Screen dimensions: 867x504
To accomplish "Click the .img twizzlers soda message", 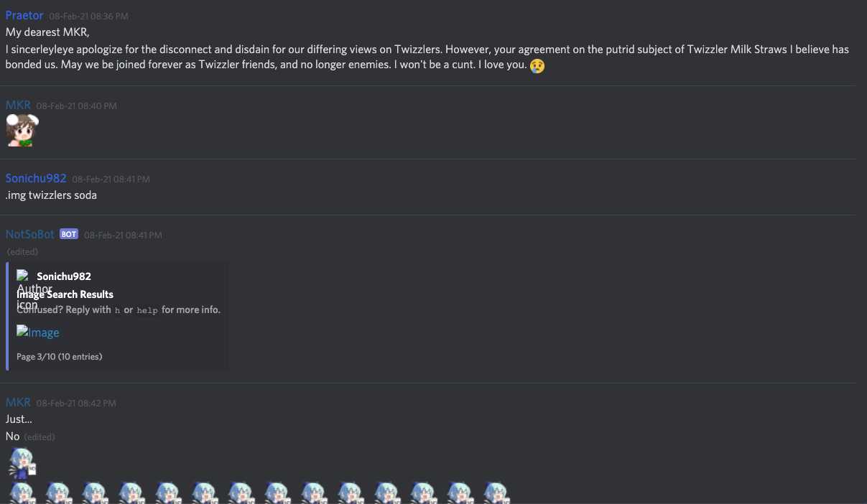I will (51, 195).
